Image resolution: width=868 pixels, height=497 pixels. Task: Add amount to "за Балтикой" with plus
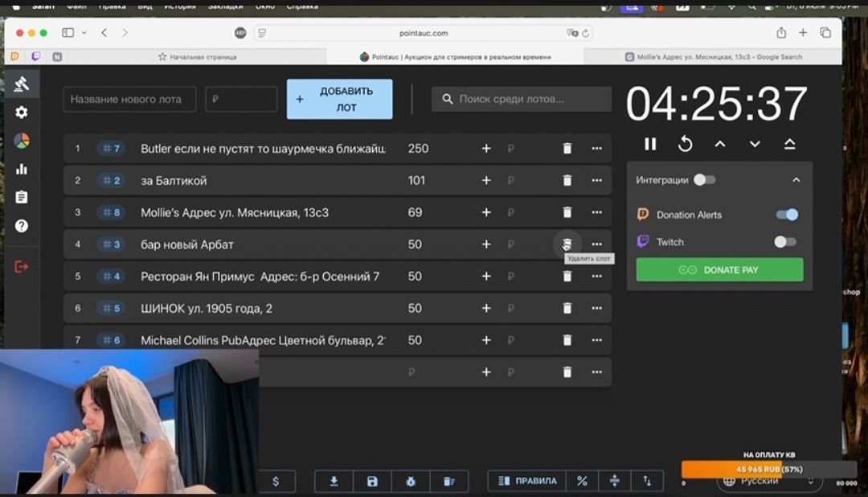[486, 180]
